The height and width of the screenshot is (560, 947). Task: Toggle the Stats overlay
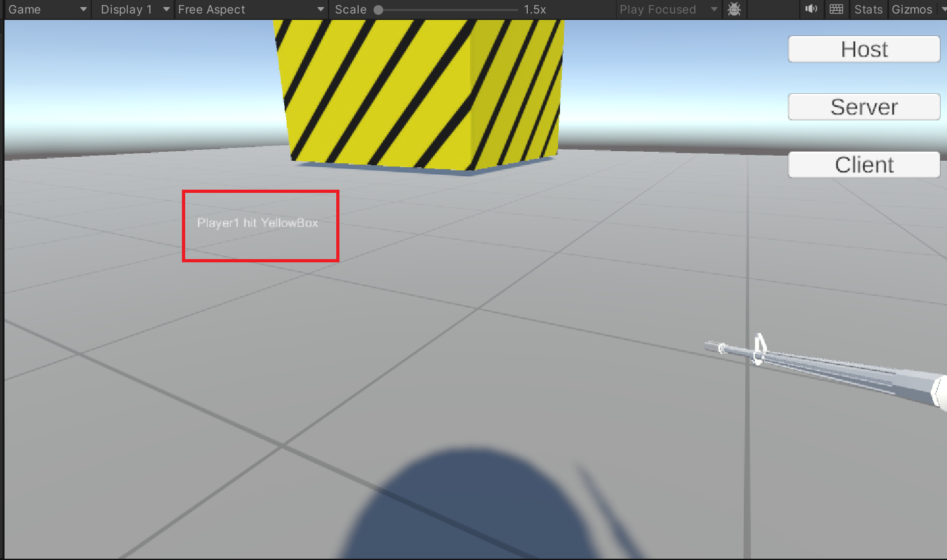pyautogui.click(x=868, y=10)
